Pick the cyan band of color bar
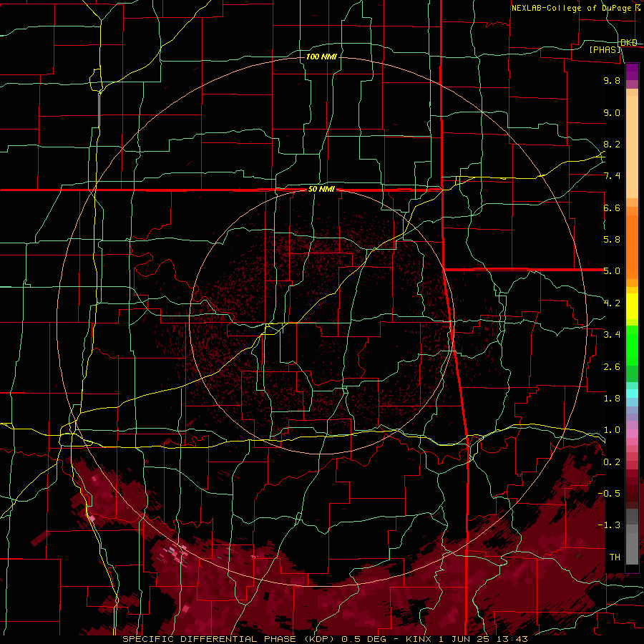Screen dimensions: 644x644 pyautogui.click(x=632, y=394)
